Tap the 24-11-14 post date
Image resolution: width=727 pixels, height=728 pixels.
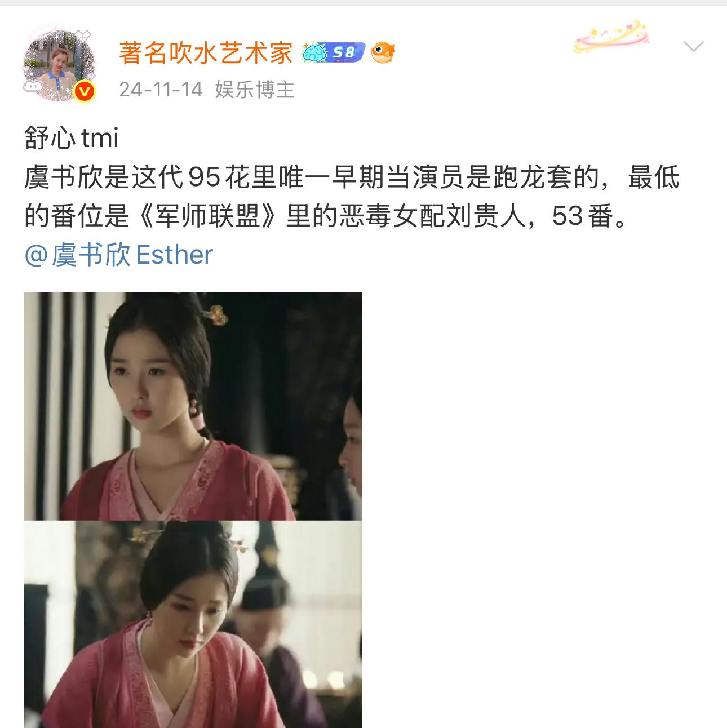tap(161, 90)
